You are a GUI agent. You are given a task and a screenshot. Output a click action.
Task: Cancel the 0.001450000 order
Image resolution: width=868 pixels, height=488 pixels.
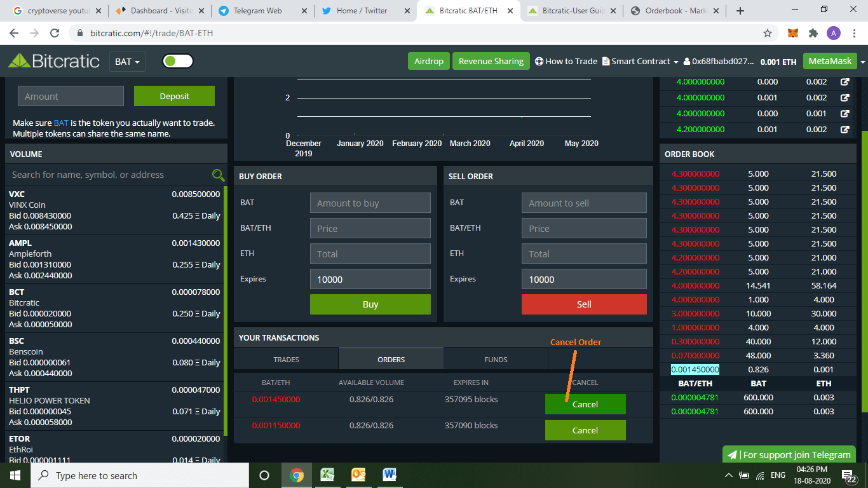tap(585, 404)
